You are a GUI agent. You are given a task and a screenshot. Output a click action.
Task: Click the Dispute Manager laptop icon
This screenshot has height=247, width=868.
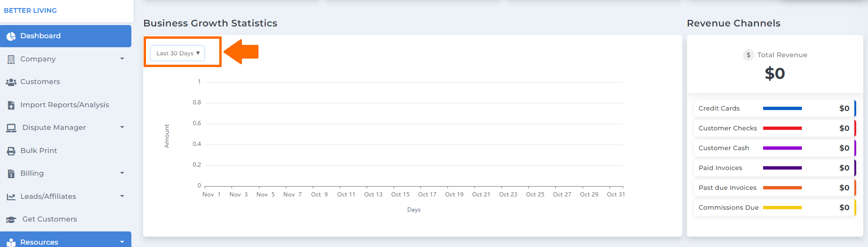pos(11,128)
